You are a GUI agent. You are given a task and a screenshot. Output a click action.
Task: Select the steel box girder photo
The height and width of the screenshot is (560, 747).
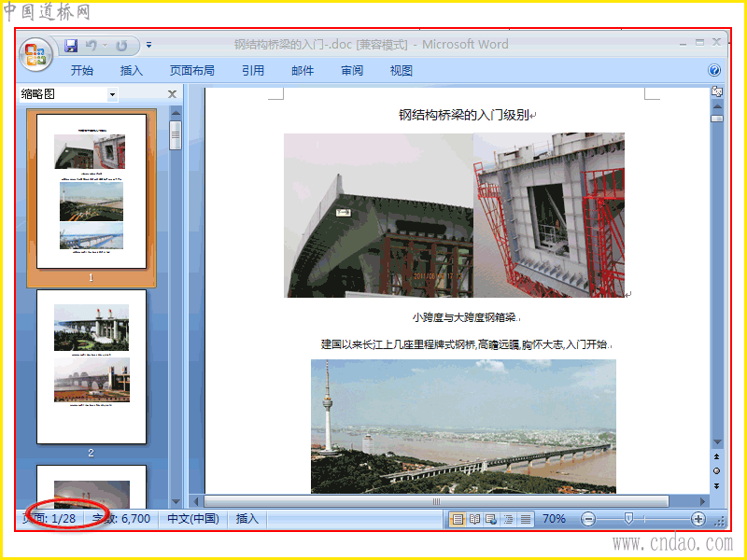[x=379, y=216]
